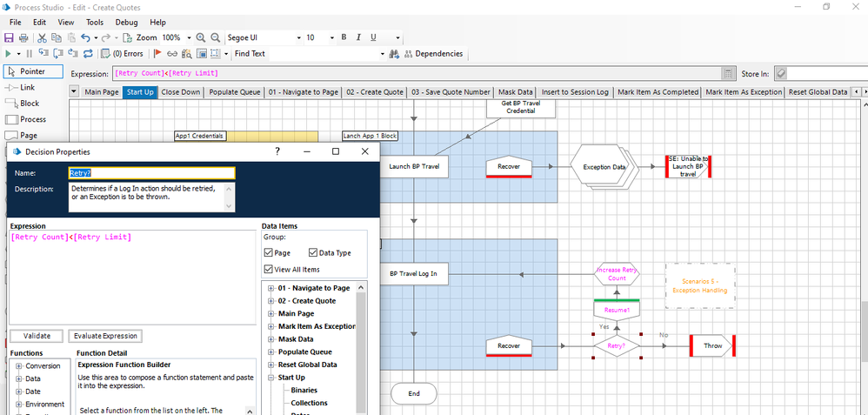Click the Validate button
Image resolution: width=868 pixels, height=415 pixels.
coord(37,336)
